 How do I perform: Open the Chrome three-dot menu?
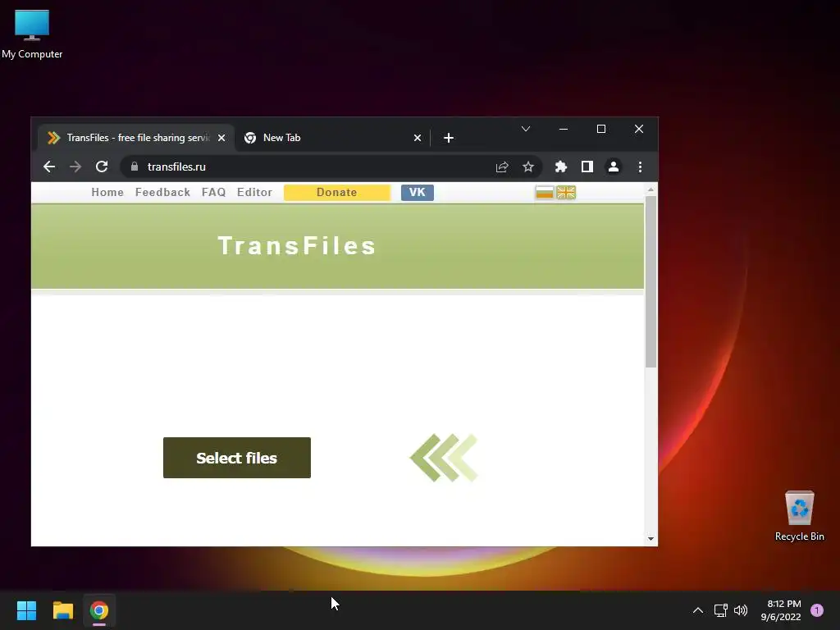[640, 167]
